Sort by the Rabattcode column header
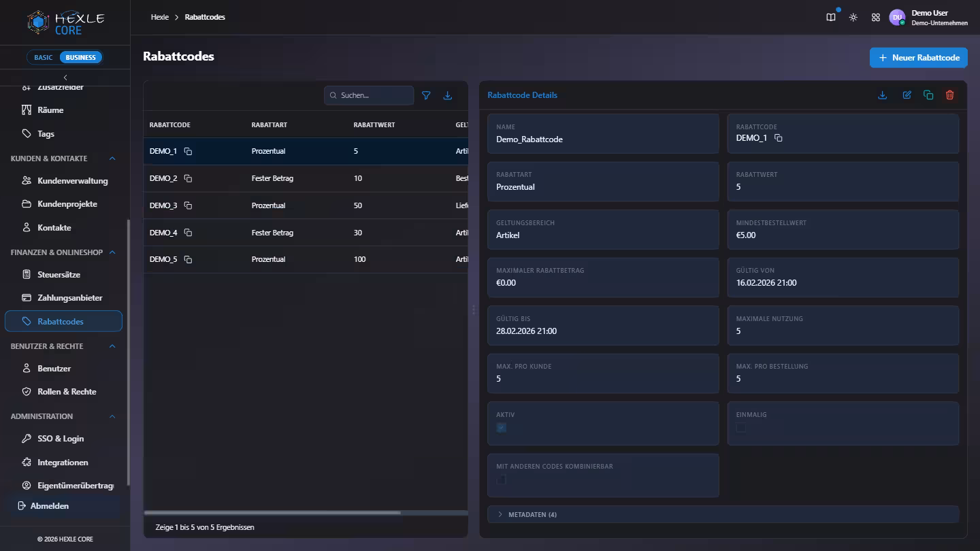Image resolution: width=980 pixels, height=551 pixels. 170,125
